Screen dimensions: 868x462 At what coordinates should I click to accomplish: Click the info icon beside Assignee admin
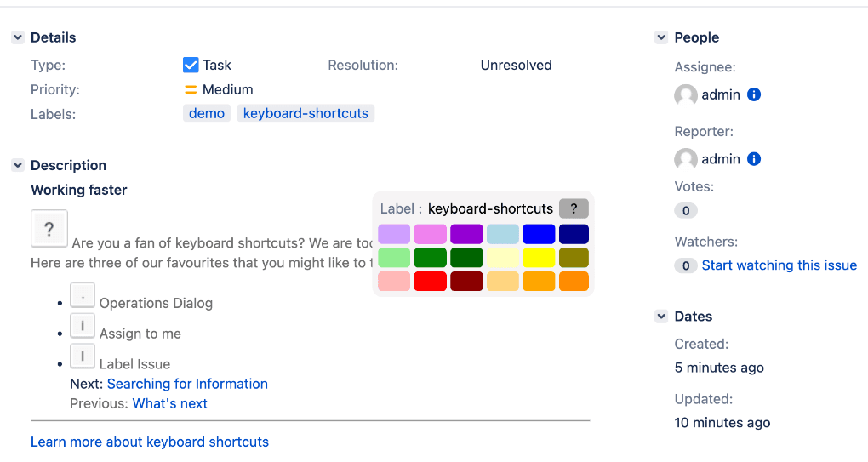click(x=754, y=94)
